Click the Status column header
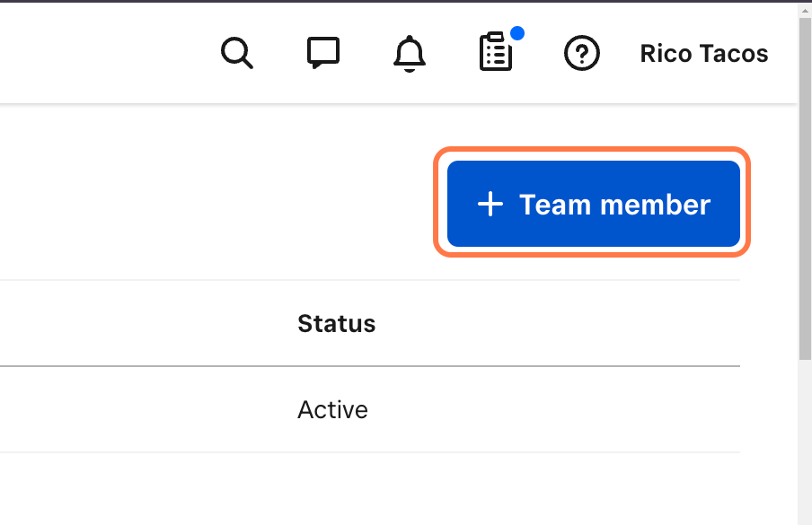The height and width of the screenshot is (525, 812). (x=337, y=324)
